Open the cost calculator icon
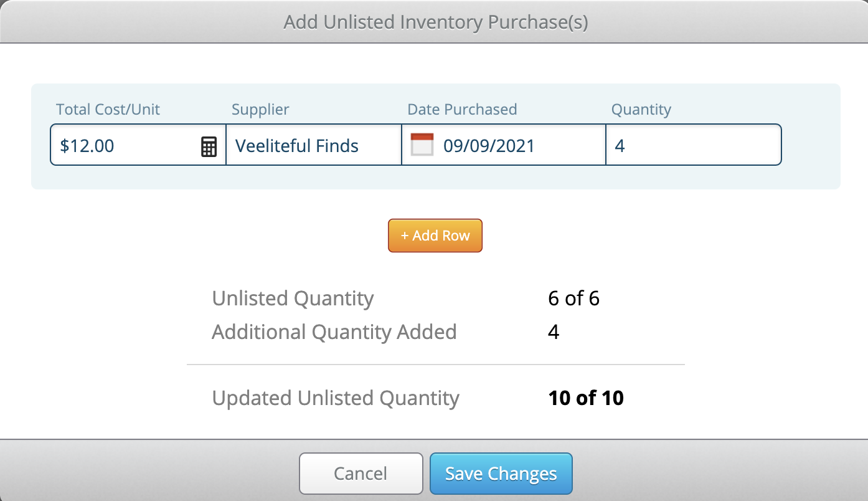 209,146
